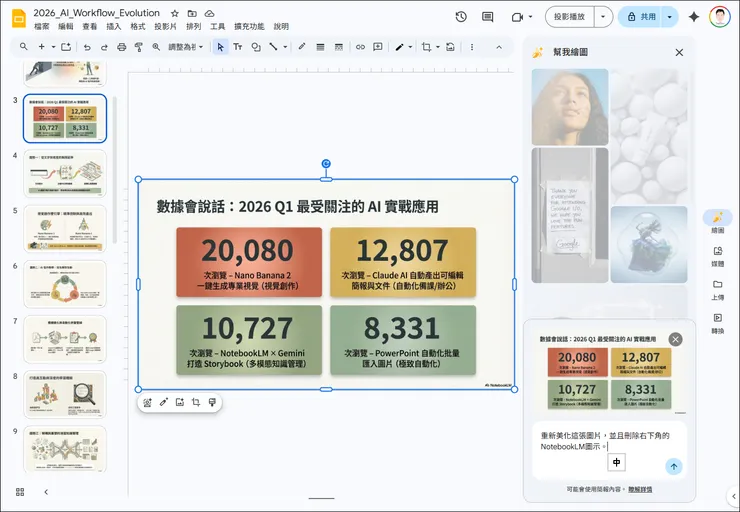This screenshot has height=512, width=740.
Task: Click the pen annotation tool
Action: point(399,47)
